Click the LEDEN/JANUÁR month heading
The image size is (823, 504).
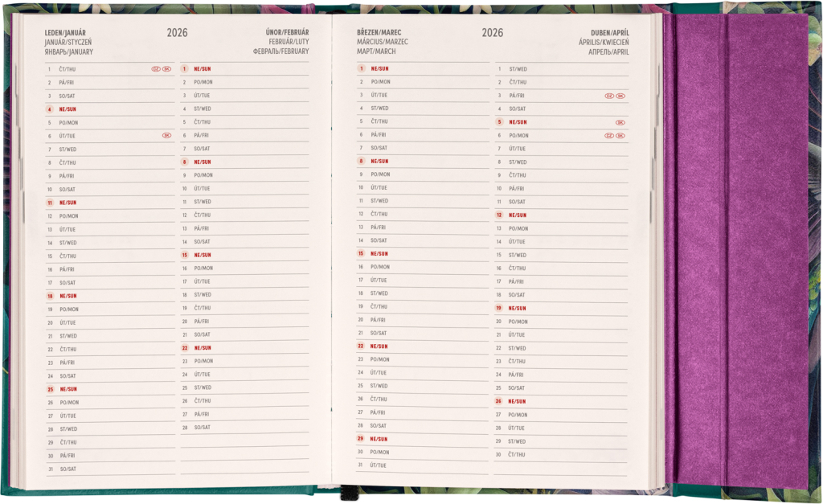(x=67, y=32)
